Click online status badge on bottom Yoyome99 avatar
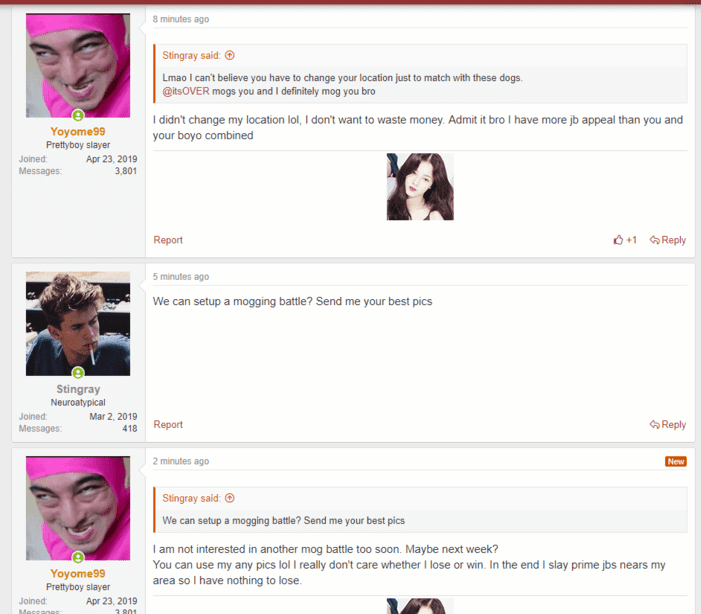 [78, 558]
